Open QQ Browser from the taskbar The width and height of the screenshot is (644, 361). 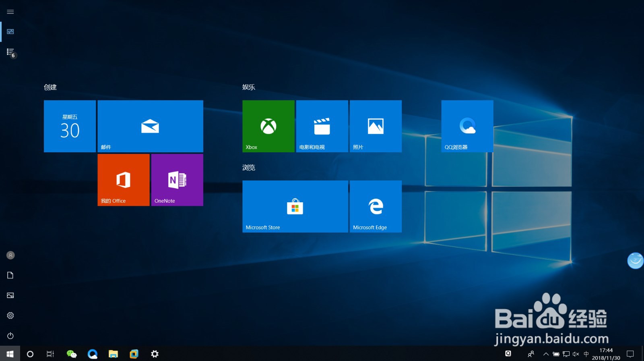(93, 354)
